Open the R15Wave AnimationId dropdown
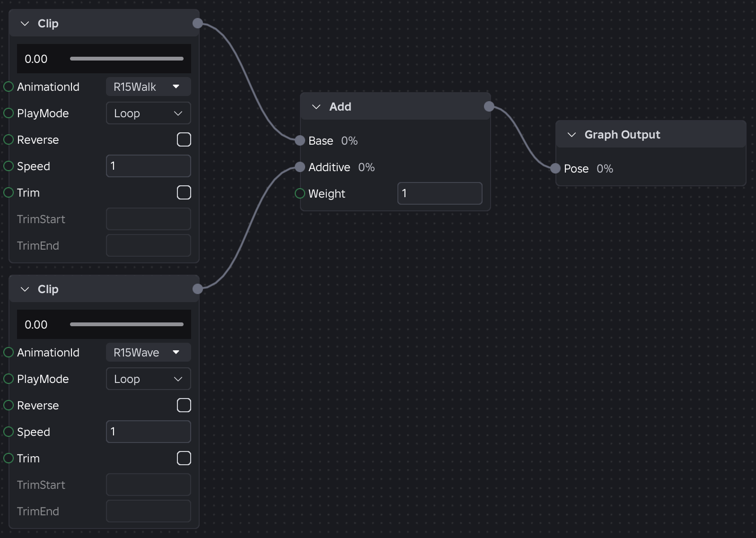This screenshot has height=538, width=756. coord(149,352)
